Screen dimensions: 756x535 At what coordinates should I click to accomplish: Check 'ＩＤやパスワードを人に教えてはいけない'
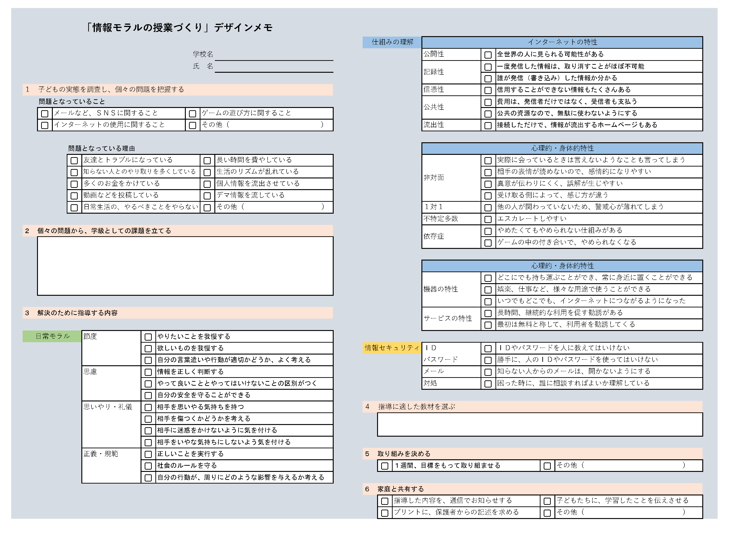coord(488,348)
